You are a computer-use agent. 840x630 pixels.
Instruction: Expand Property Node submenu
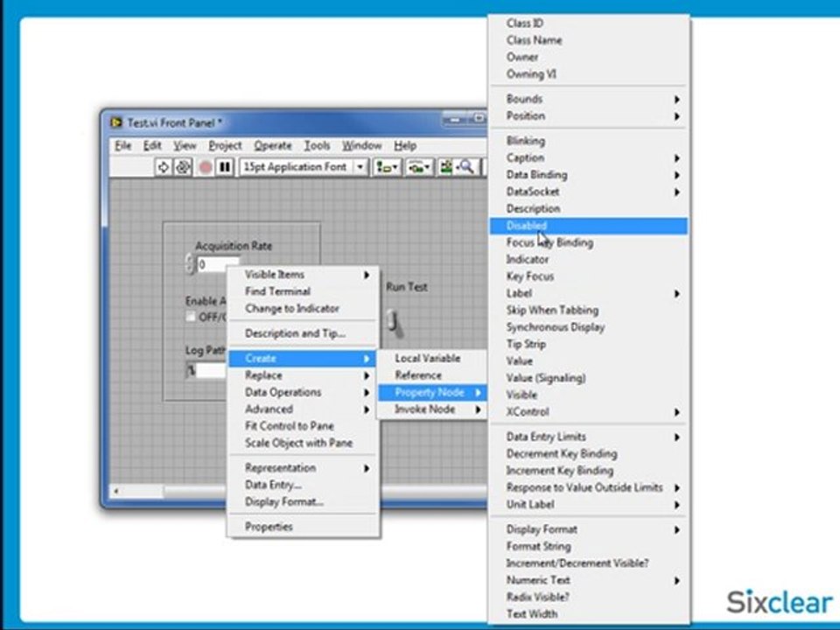[431, 393]
